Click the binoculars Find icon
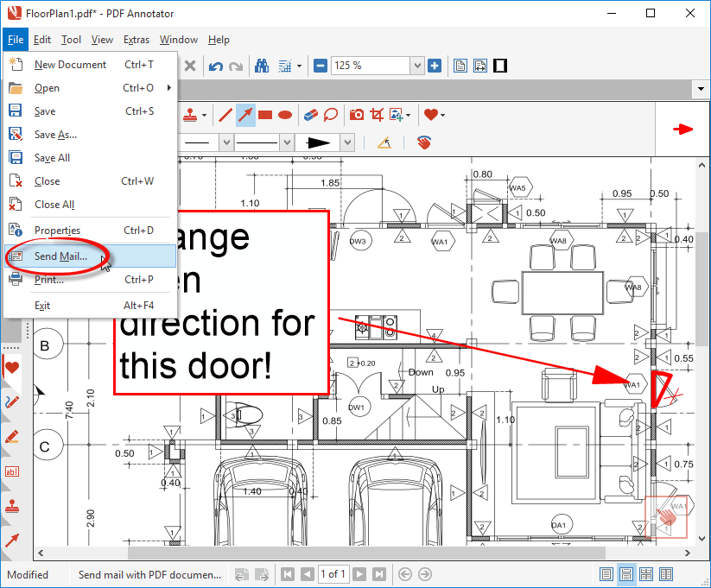This screenshot has height=588, width=711. 262,66
